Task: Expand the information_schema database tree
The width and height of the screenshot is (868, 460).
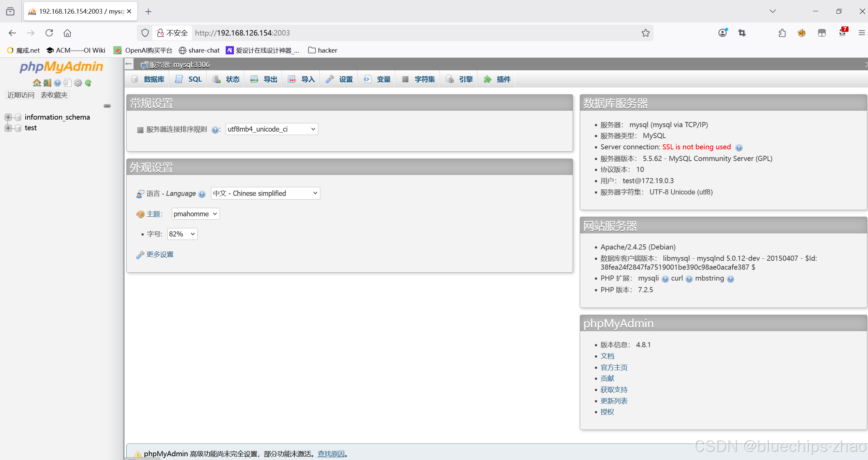Action: [8, 117]
